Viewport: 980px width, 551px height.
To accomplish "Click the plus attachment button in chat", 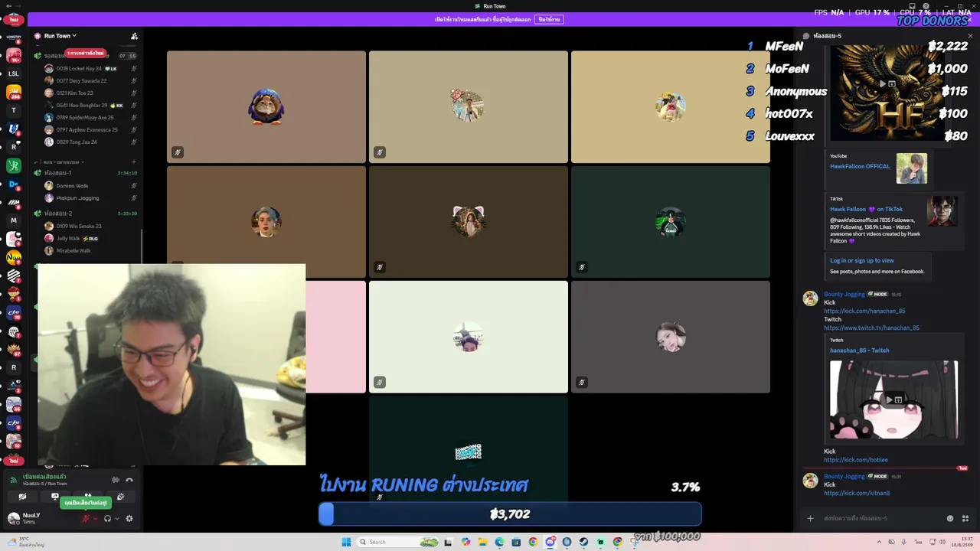I will [x=810, y=518].
